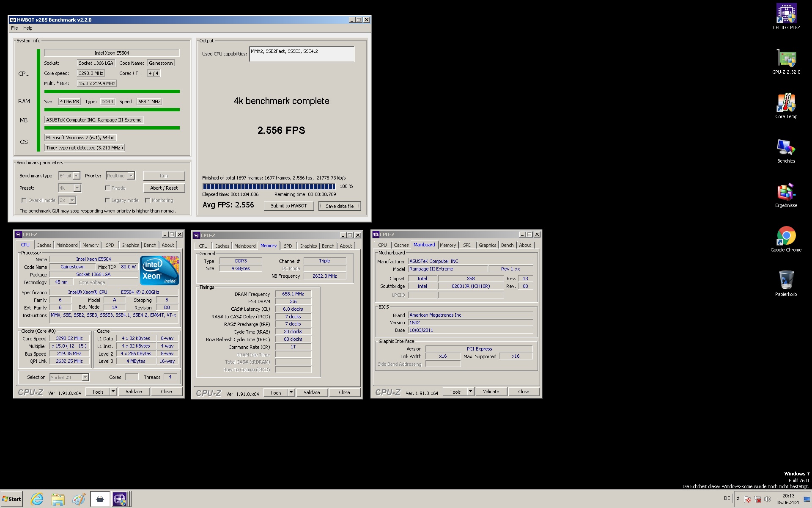The width and height of the screenshot is (812, 508).
Task: Click the BIOS Version 1502 field
Action: coord(470,323)
